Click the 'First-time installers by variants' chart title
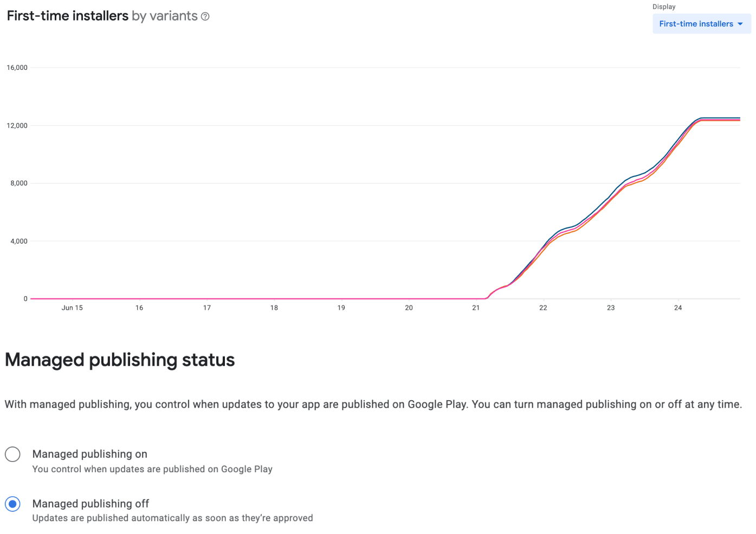 point(102,16)
